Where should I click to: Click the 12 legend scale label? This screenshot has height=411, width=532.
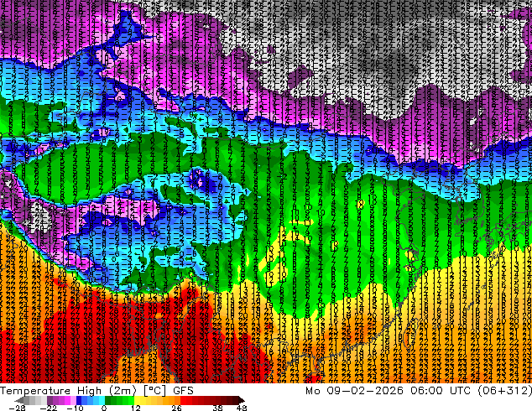click(136, 408)
